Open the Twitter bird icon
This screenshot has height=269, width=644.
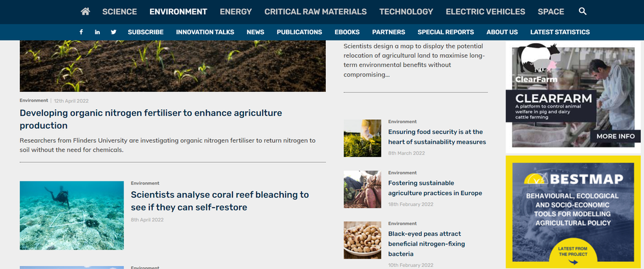(x=113, y=32)
